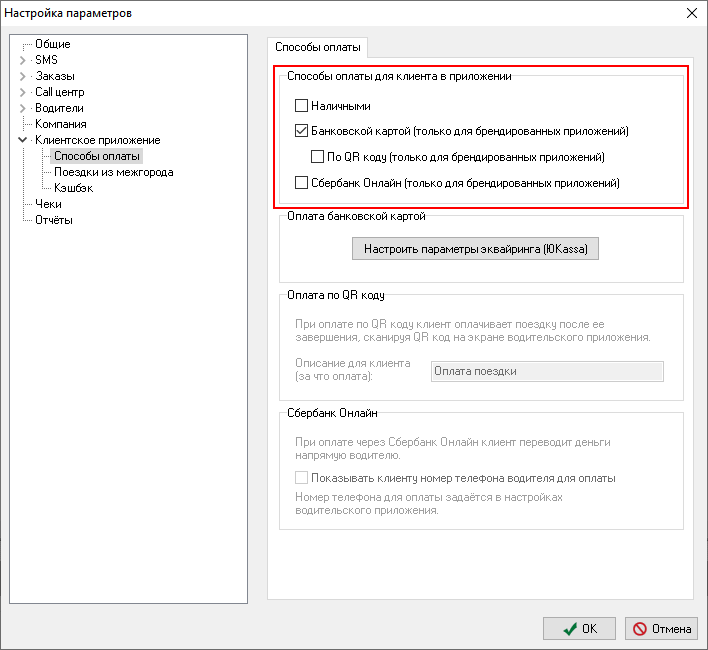Select Чеки in the settings tree
Image resolution: width=708 pixels, height=650 pixels.
pos(48,204)
